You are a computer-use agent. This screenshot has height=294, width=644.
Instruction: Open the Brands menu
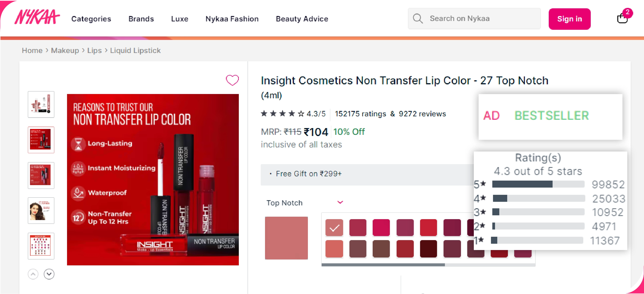[141, 19]
